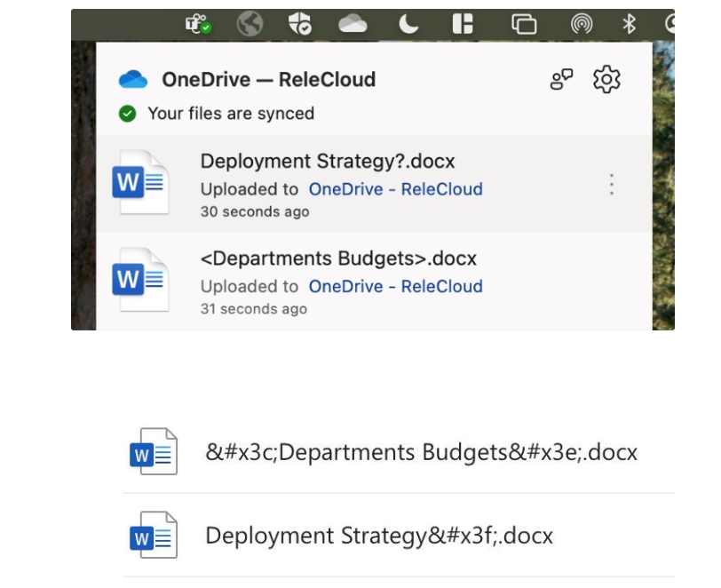Click the Microsoft Teams menu bar icon
Screen dimensions: 721x588
pos(198,26)
